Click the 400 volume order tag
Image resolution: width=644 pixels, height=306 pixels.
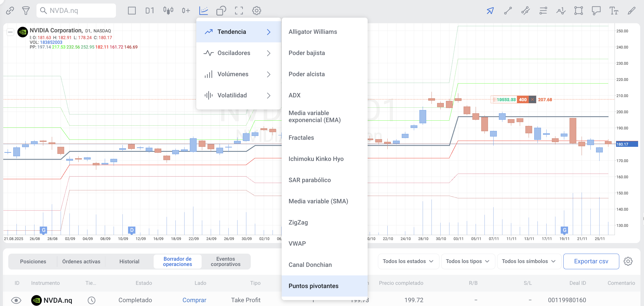point(523,100)
